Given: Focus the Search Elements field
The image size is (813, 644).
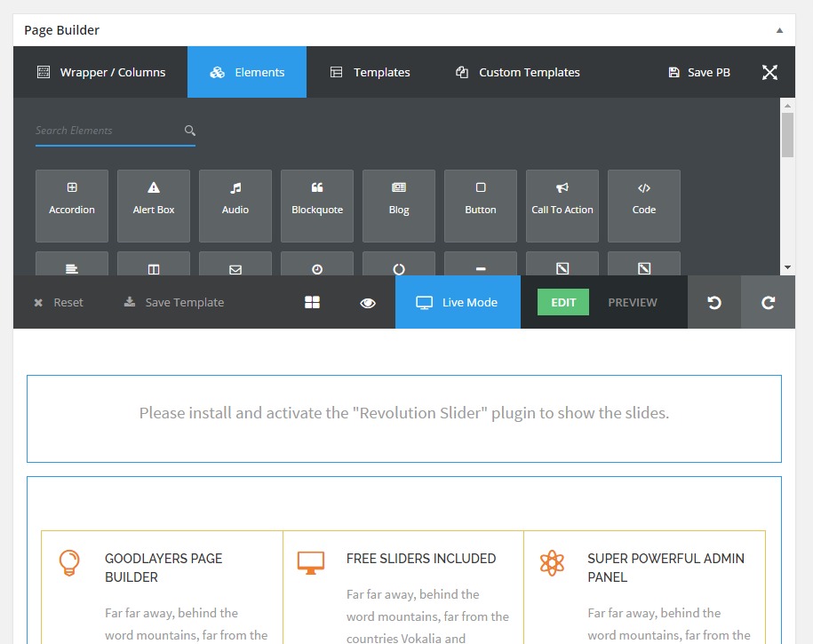Looking at the screenshot, I should (108, 131).
